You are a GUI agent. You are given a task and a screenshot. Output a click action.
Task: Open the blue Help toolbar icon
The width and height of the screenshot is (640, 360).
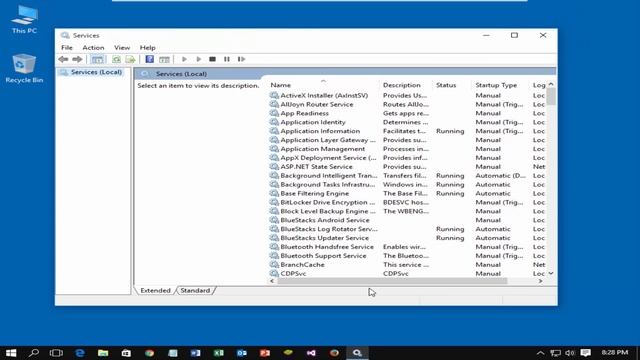(150, 59)
